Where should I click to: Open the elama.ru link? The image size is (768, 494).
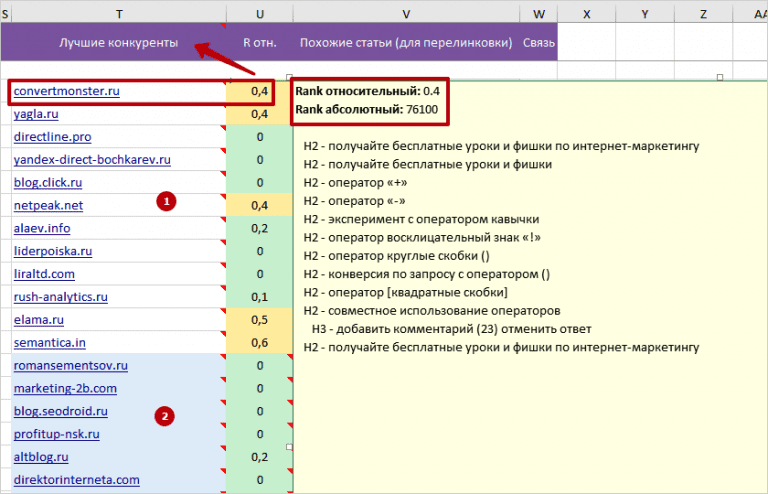[39, 320]
